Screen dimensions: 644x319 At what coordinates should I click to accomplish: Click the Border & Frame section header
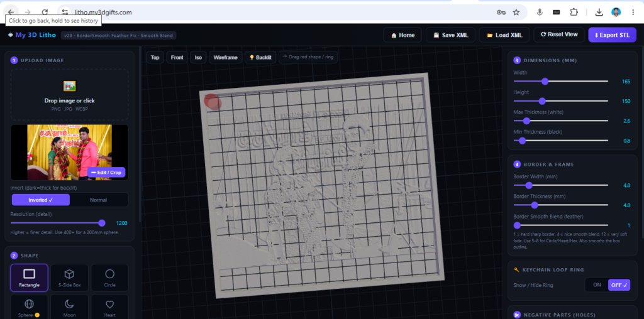(x=544, y=165)
